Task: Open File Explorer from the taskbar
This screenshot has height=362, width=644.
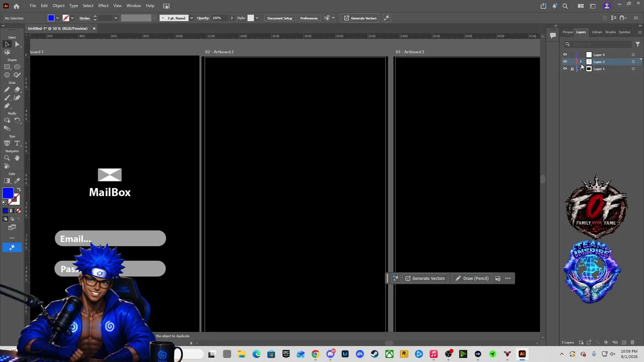Action: point(242,354)
